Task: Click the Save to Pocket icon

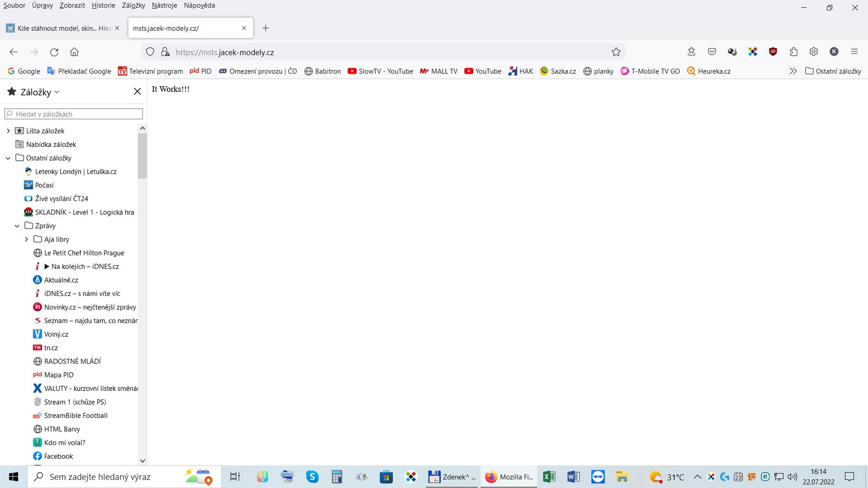Action: click(712, 52)
